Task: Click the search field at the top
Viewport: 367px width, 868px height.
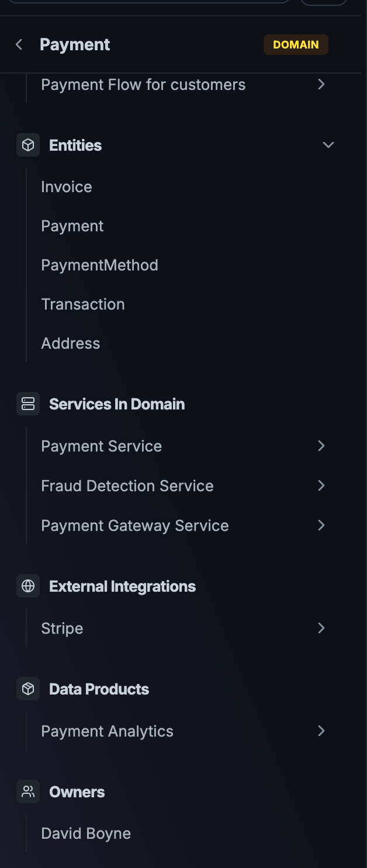Action: (x=149, y=3)
